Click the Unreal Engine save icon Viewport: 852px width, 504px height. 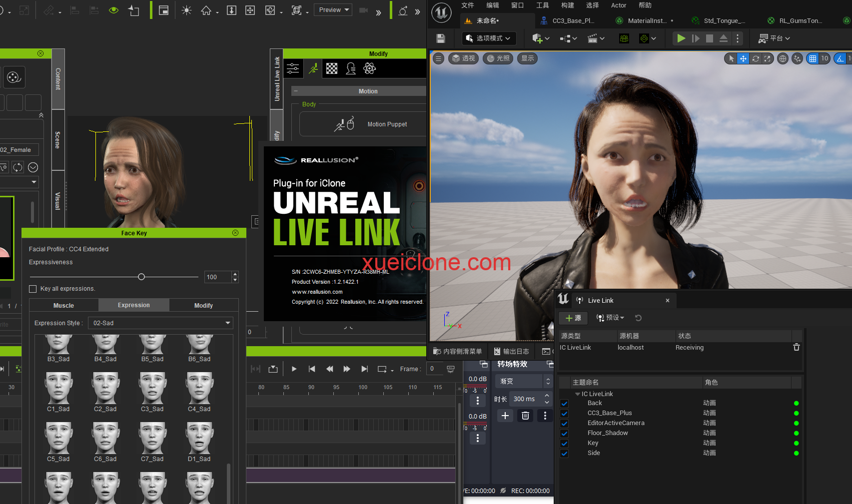coord(440,38)
